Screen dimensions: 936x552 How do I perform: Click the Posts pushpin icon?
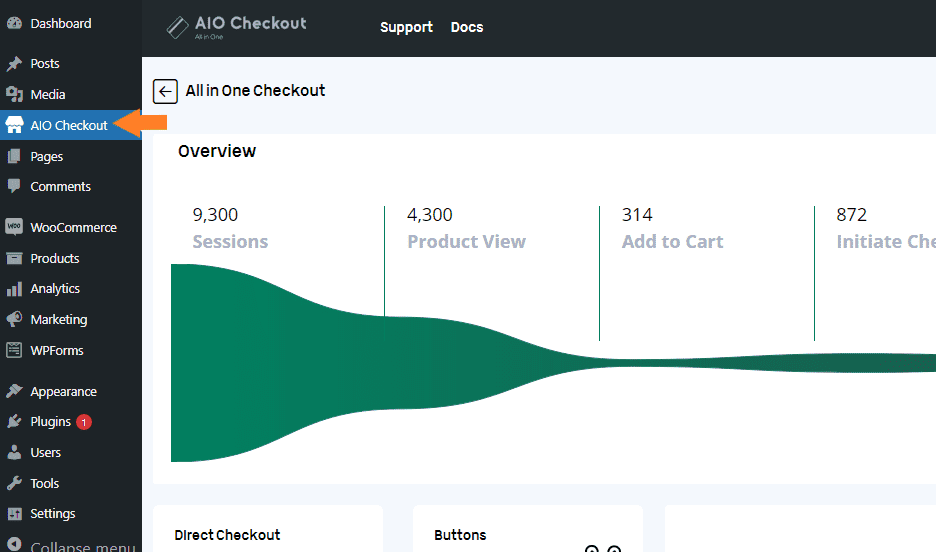(14, 63)
